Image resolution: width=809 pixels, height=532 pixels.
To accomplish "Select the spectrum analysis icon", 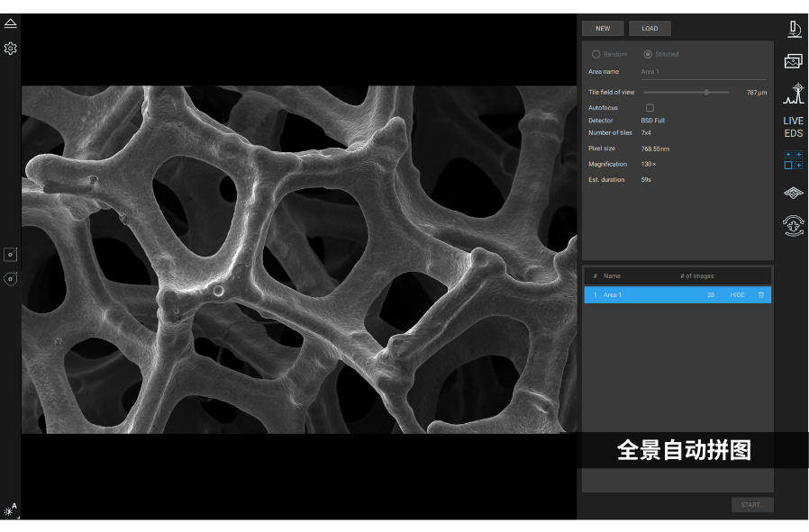I will tap(794, 94).
